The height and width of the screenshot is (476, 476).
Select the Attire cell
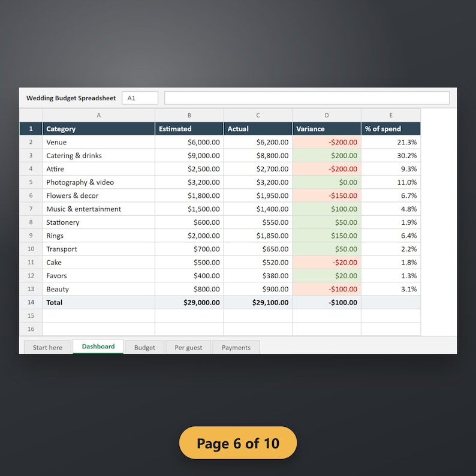pos(99,169)
